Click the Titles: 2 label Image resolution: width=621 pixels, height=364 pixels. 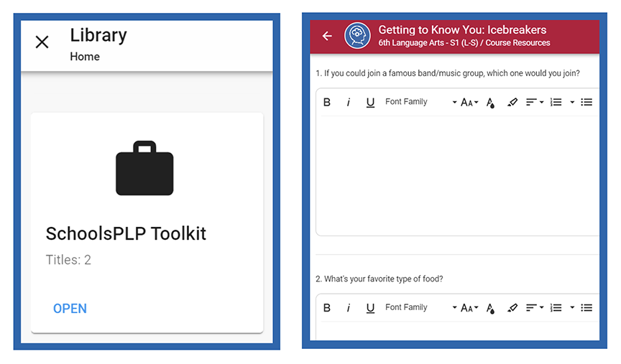point(68,260)
